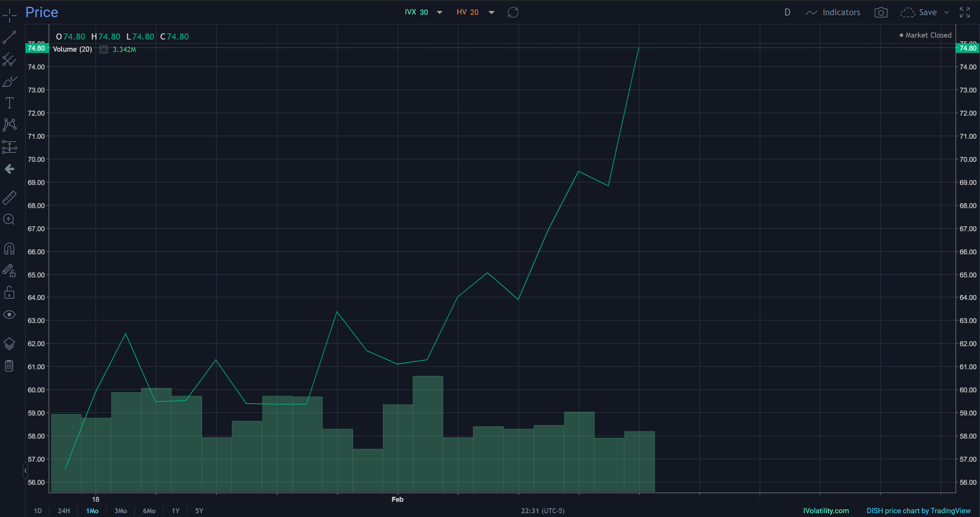Image resolution: width=980 pixels, height=517 pixels.
Task: Click the refresh volatility icon
Action: click(x=513, y=12)
